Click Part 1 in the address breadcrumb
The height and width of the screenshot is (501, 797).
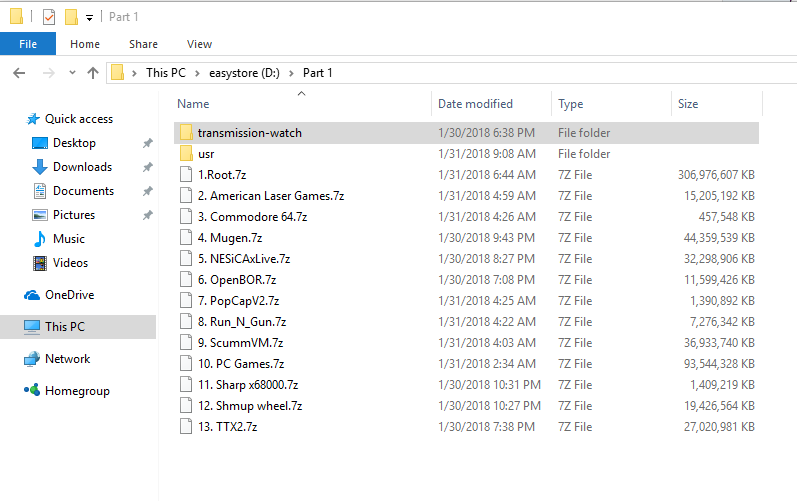(x=318, y=73)
